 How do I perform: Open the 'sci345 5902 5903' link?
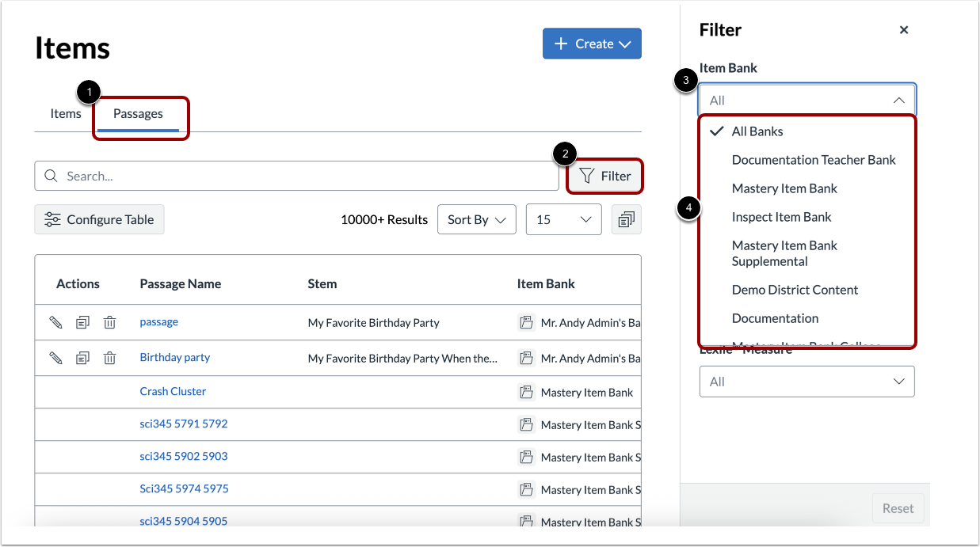pos(184,456)
